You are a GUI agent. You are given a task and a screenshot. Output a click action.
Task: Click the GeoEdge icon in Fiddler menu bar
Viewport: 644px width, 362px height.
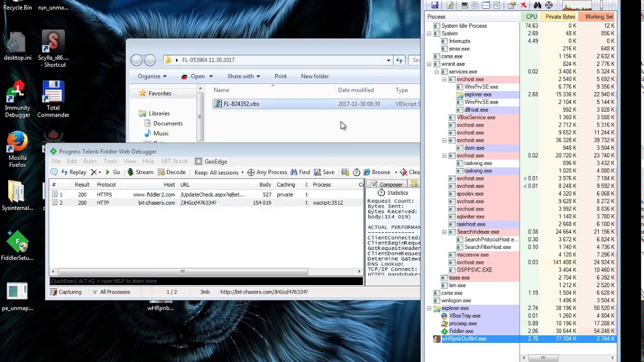click(x=199, y=161)
